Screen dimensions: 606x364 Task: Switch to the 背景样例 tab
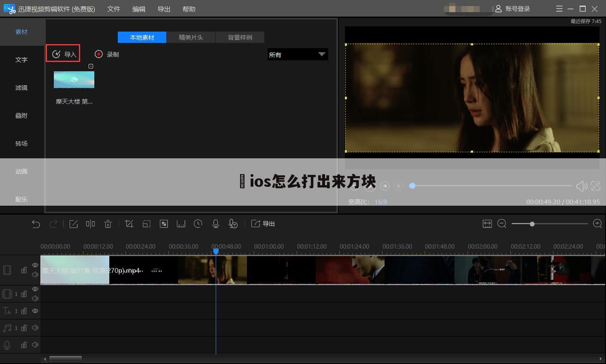coord(240,37)
